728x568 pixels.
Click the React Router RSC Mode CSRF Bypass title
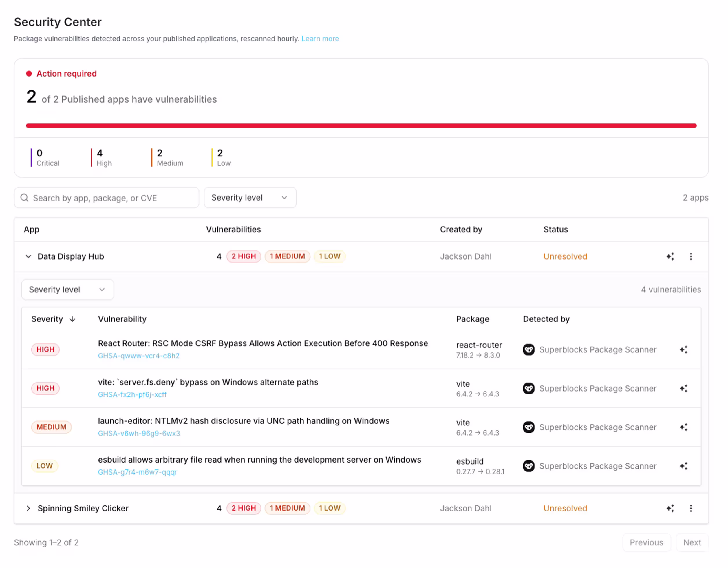(263, 343)
